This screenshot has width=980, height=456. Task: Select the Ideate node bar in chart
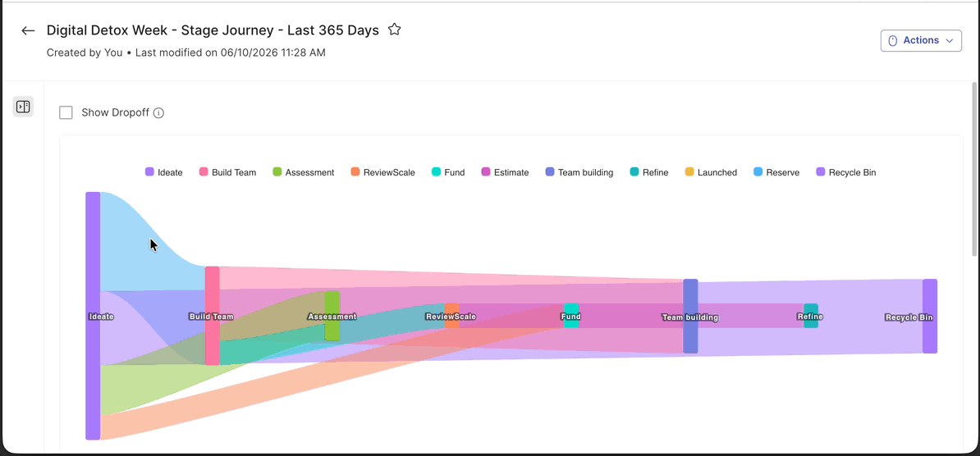click(x=93, y=316)
